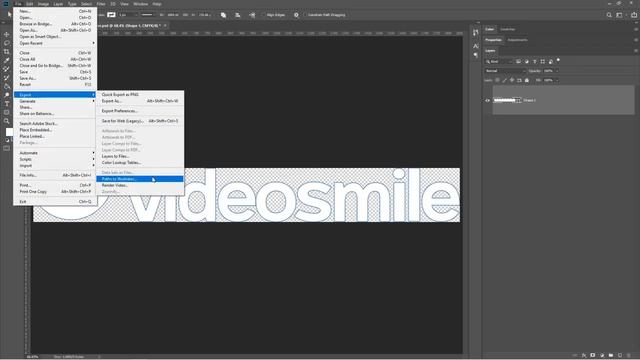Open the layer Kind filter dropdown

tap(498, 62)
